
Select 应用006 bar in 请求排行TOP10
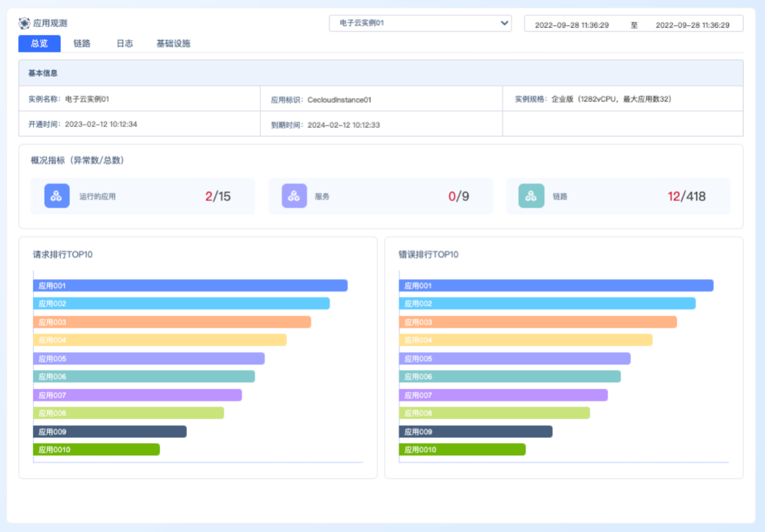click(144, 377)
